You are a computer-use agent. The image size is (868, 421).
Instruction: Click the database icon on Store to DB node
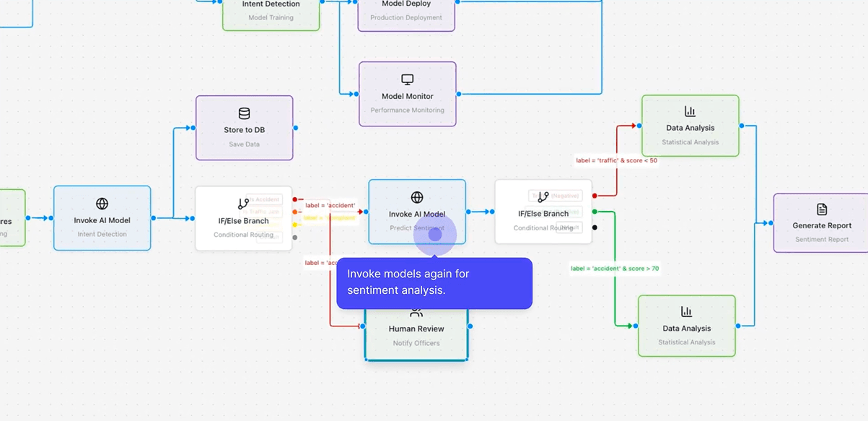click(244, 113)
